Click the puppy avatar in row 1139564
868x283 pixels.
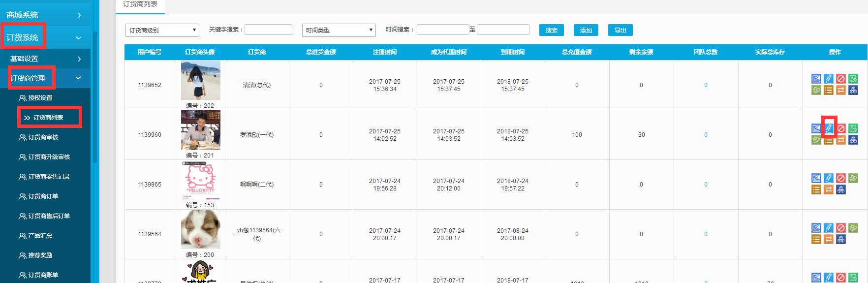point(201,230)
